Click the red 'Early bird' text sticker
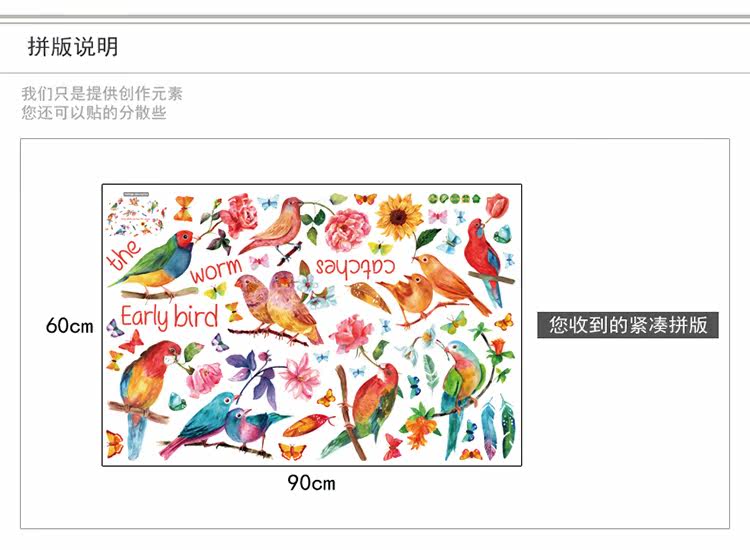The image size is (750, 550). pos(169,316)
